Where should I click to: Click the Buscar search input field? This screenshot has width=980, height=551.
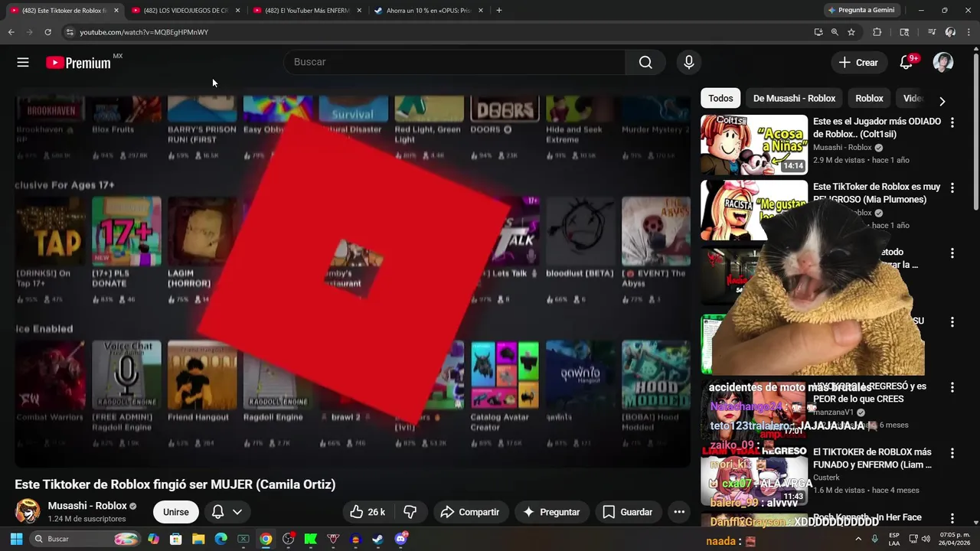point(455,63)
